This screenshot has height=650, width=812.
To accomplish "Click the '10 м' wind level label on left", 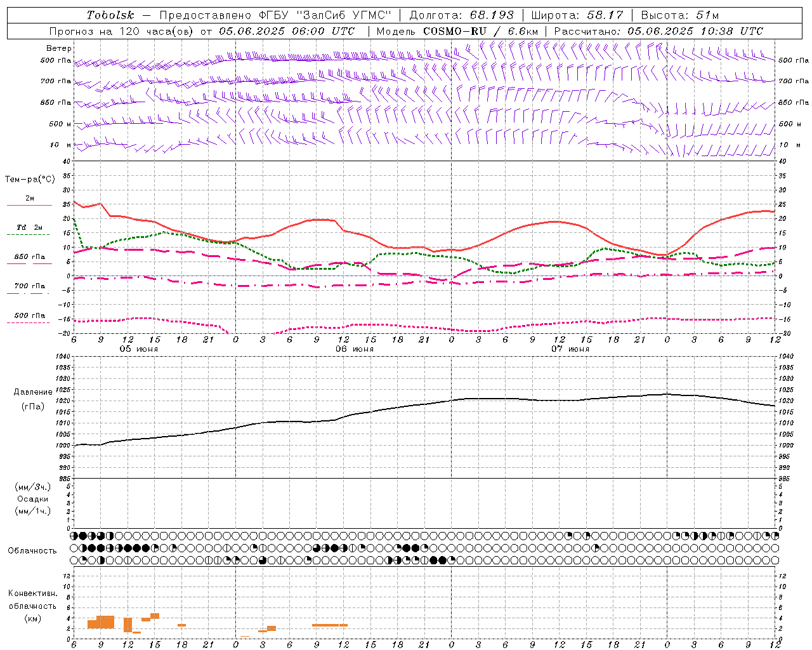I will 60,145.
